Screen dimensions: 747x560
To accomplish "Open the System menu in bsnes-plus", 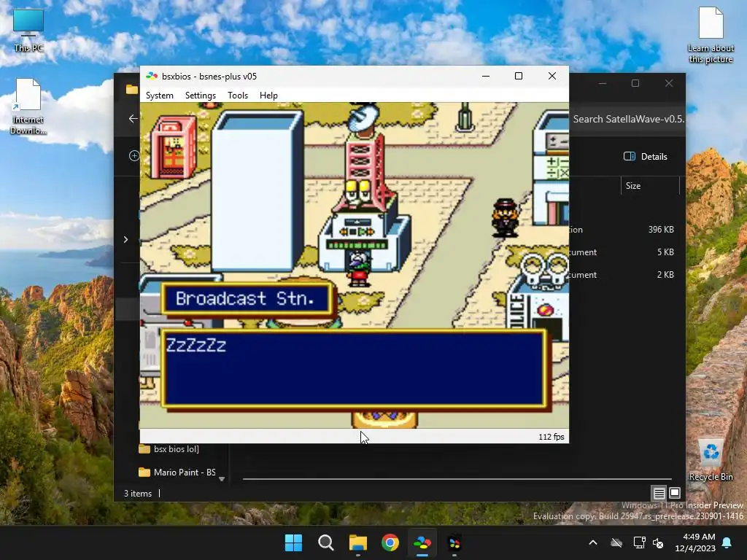I will point(160,96).
